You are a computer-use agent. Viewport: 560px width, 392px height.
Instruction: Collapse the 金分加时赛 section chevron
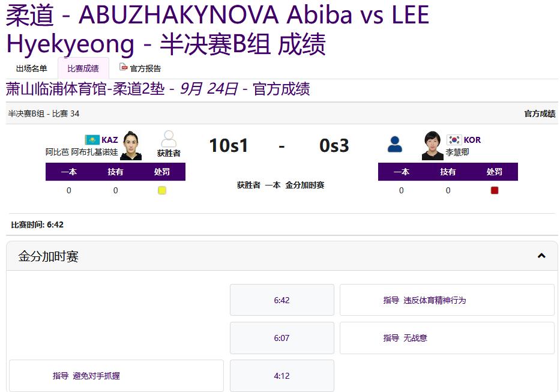pyautogui.click(x=541, y=256)
